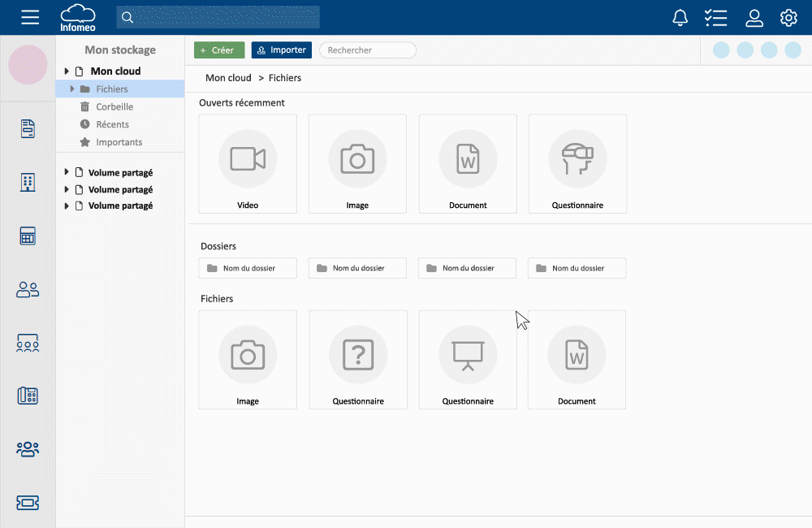Open the user profile icon
Screen dimensions: 812x528
(754, 18)
